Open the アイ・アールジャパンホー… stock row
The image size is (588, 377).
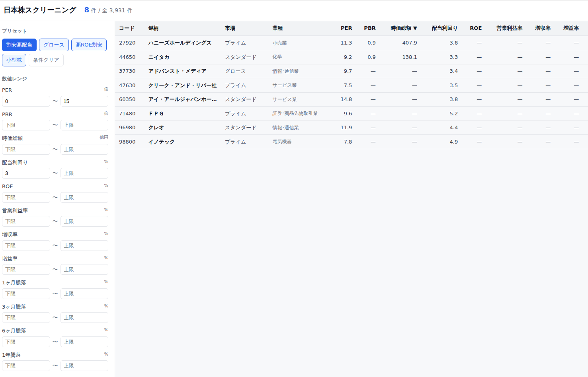352,99
